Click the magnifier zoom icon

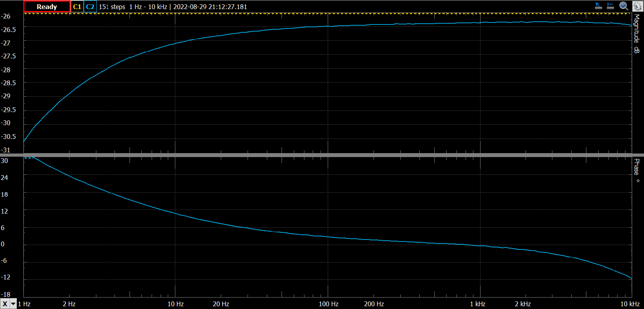point(624,6)
